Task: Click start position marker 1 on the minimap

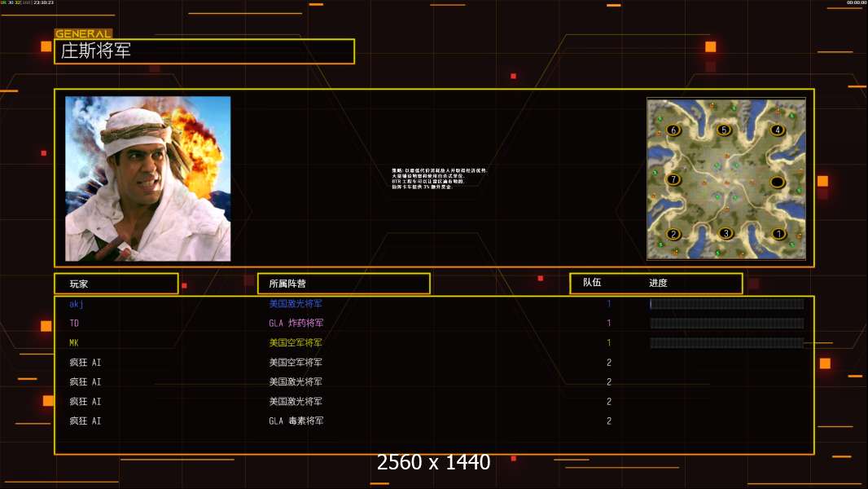Action: pos(778,234)
